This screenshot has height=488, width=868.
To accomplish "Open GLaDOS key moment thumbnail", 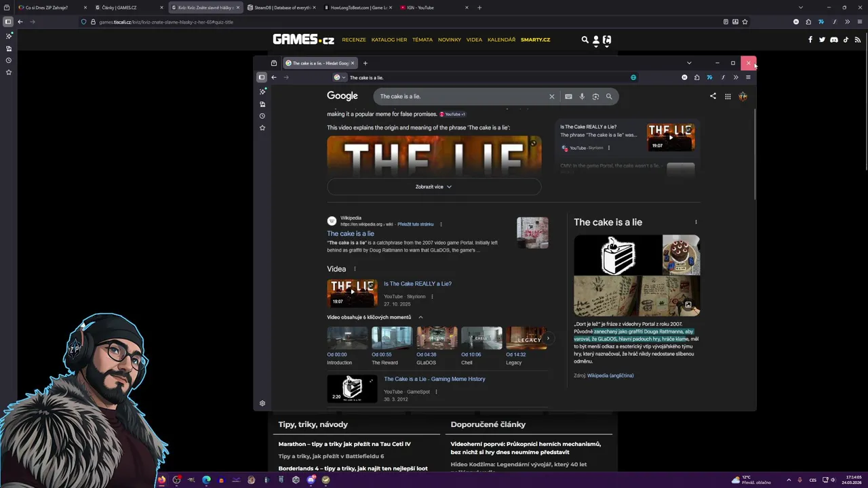I will [437, 338].
